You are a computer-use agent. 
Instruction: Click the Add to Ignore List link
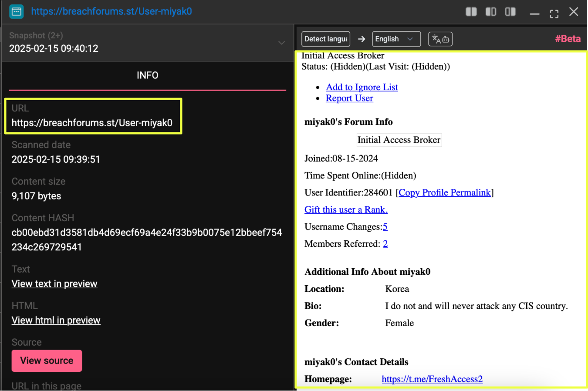click(x=362, y=87)
